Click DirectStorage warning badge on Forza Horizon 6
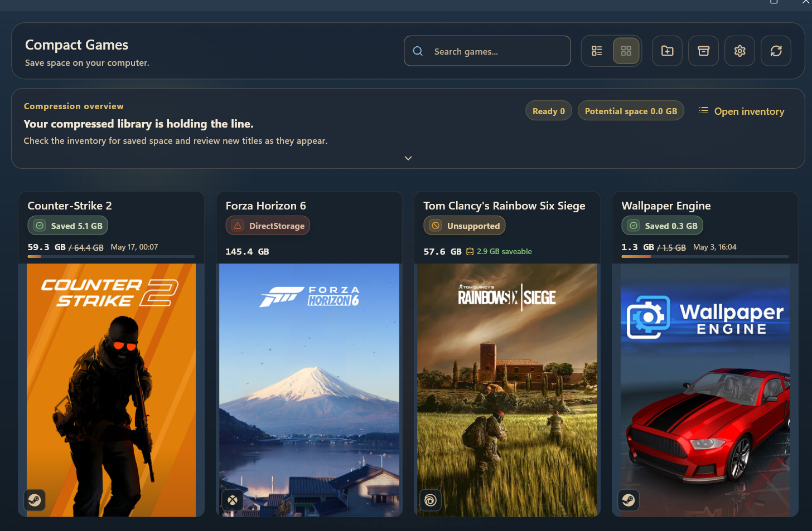Screen dimensions: 812x531 coord(268,226)
